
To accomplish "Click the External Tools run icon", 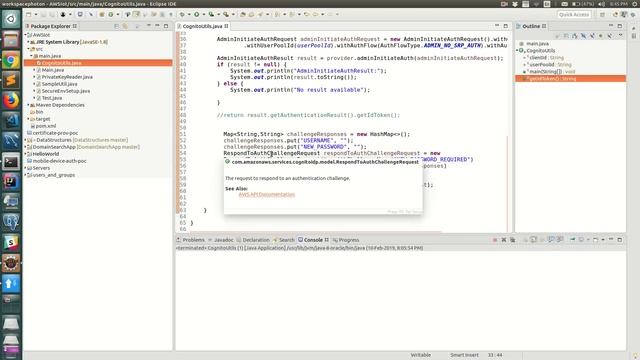I will tap(226, 15).
